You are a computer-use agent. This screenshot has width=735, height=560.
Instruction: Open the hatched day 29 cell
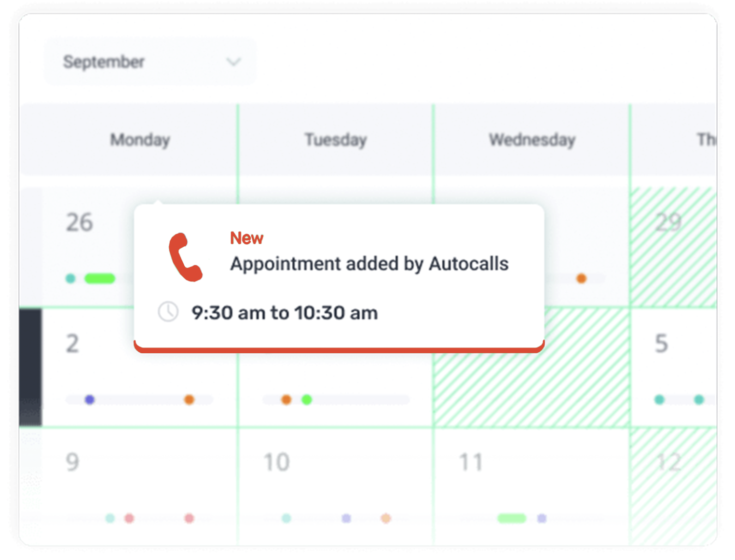(673, 247)
